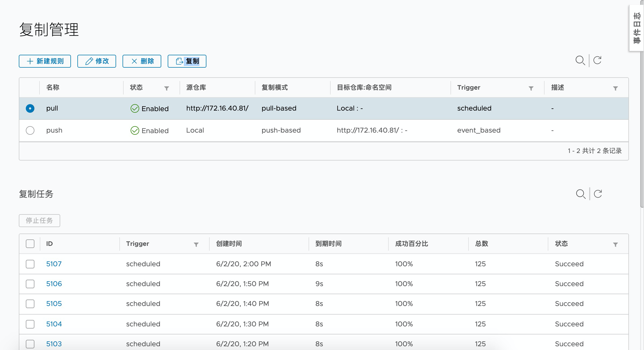Click search icon in 复制任务 section
644x350 pixels.
coord(581,194)
